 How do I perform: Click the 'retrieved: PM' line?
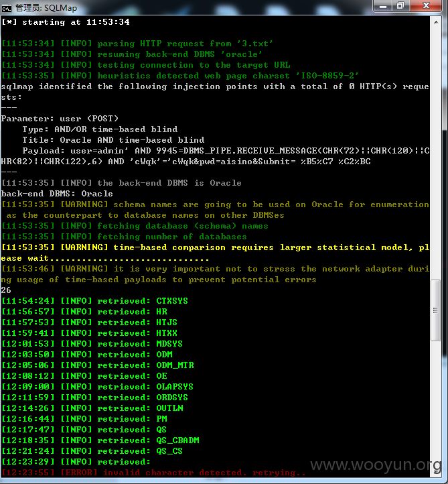pos(84,419)
